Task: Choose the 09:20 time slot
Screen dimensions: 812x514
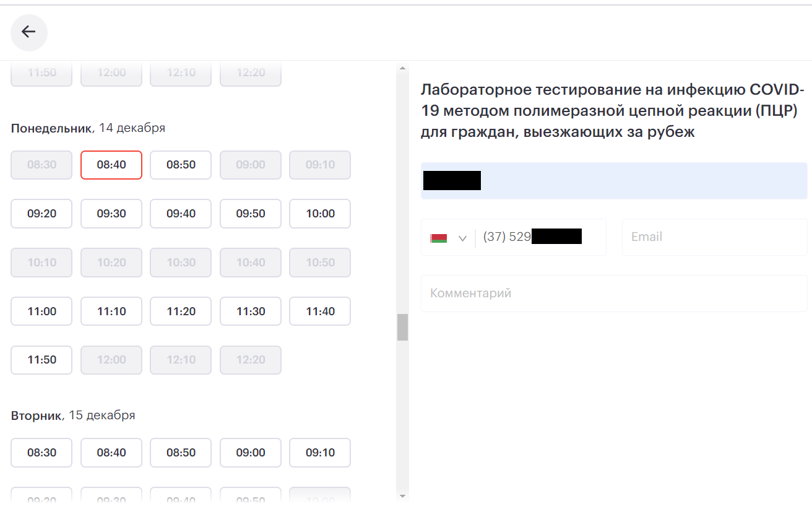Action: click(41, 213)
